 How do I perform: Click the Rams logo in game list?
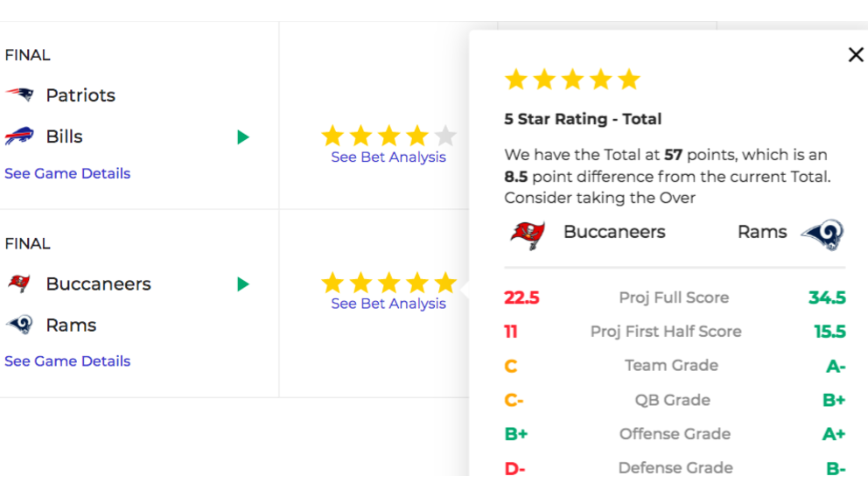[x=20, y=325]
